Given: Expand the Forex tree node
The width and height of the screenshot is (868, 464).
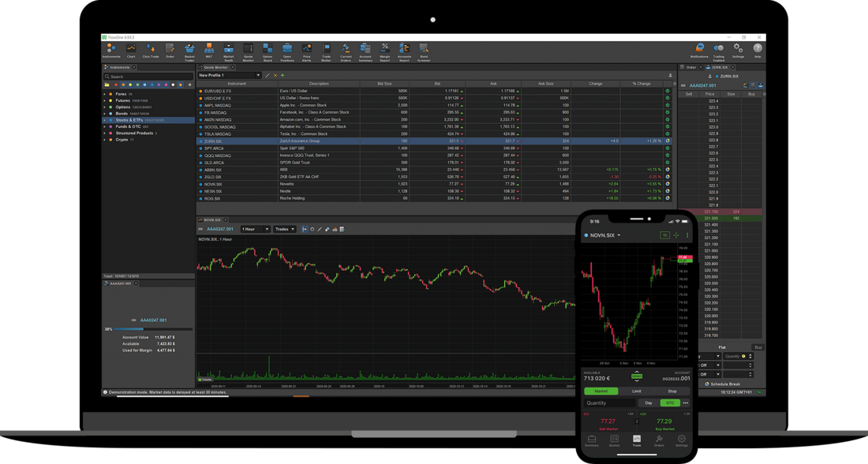Looking at the screenshot, I should pos(104,94).
